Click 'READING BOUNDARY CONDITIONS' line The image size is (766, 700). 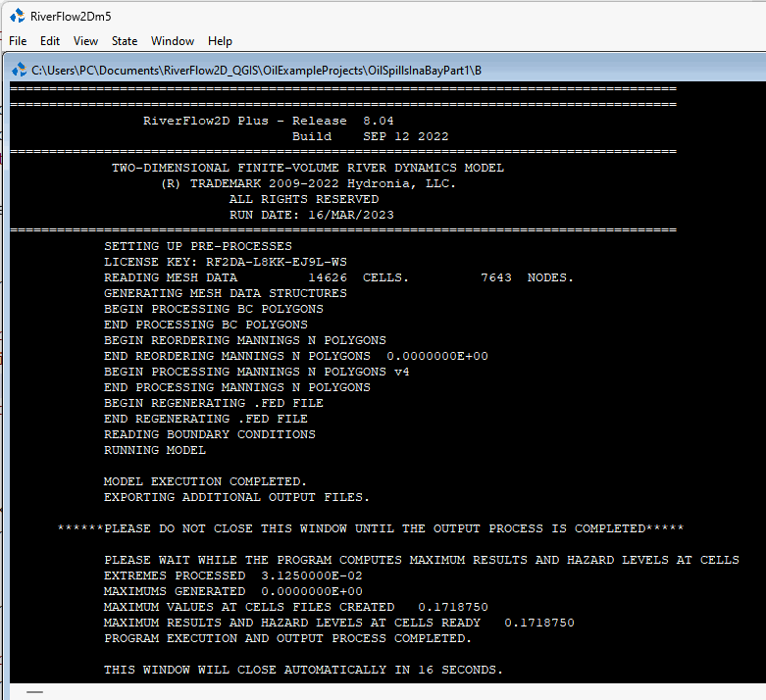[x=210, y=434]
